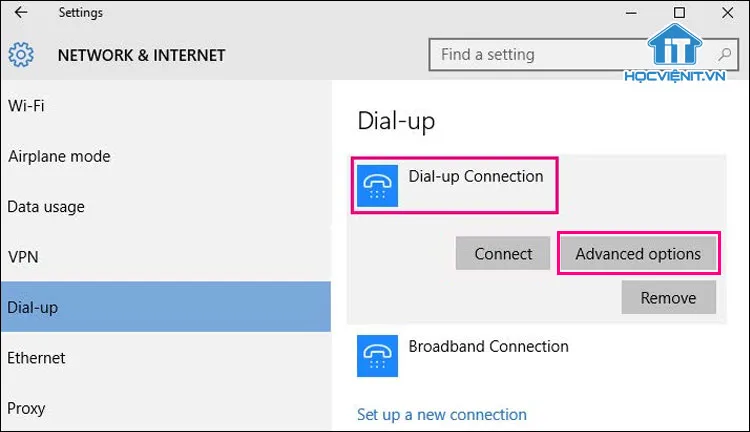This screenshot has height=432, width=750.
Task: Open the VPN settings page
Action: (x=22, y=257)
